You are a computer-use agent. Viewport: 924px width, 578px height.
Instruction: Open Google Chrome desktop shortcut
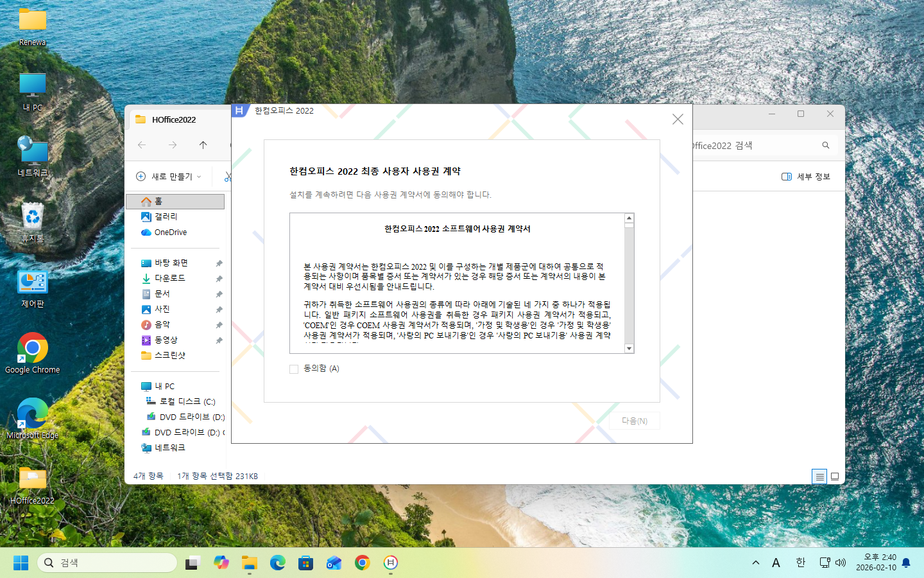point(32,353)
